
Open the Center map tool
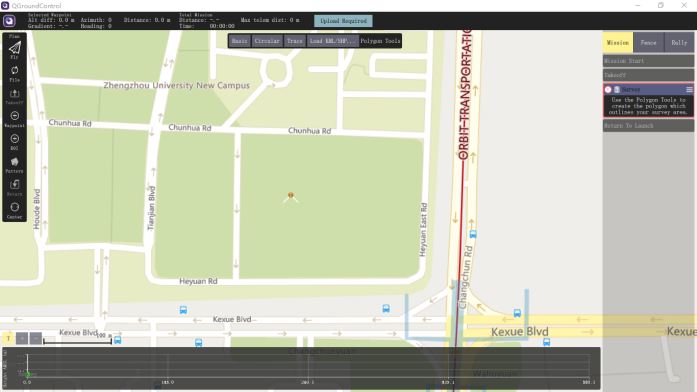coord(14,211)
